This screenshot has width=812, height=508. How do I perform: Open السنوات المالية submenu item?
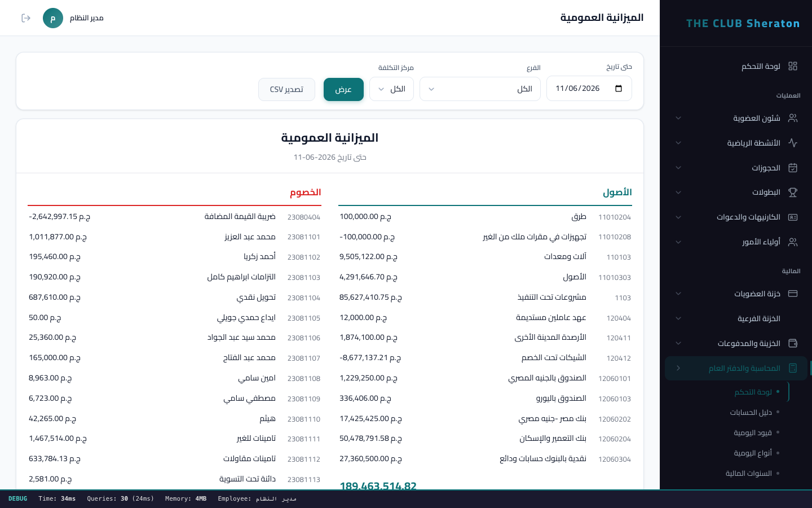(x=748, y=474)
